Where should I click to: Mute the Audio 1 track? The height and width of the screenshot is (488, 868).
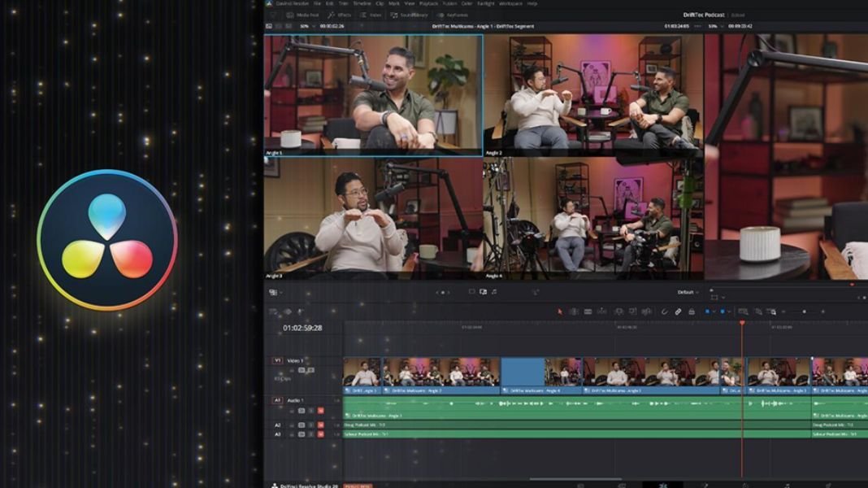[x=320, y=411]
